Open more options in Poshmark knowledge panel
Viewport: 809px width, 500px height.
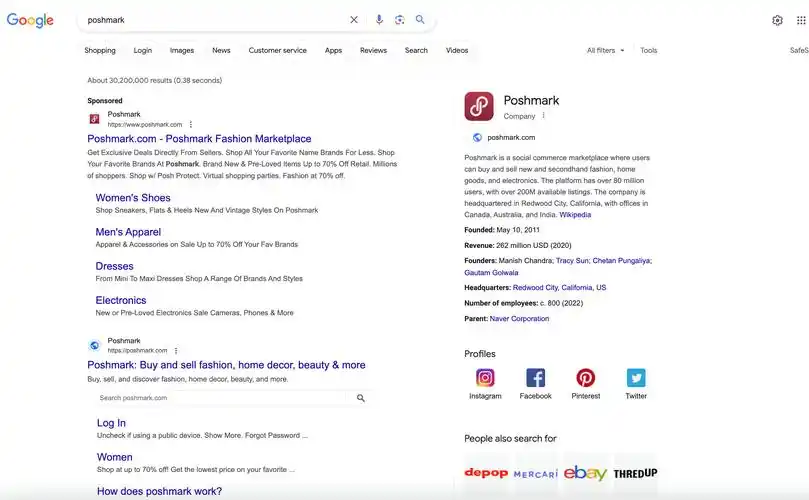coord(544,116)
